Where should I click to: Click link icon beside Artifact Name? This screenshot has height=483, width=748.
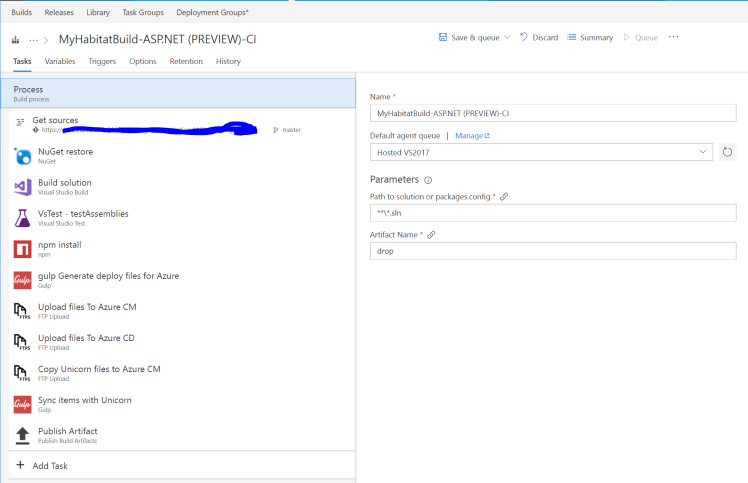431,234
